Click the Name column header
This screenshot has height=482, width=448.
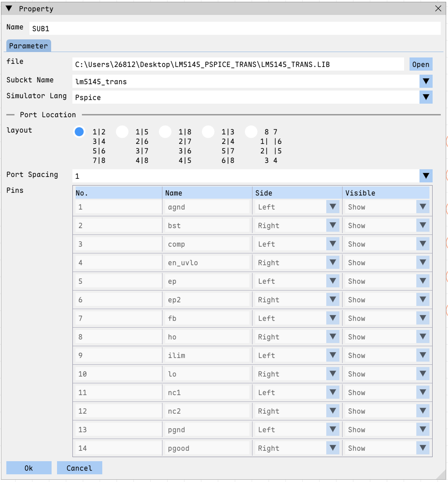[207, 193]
